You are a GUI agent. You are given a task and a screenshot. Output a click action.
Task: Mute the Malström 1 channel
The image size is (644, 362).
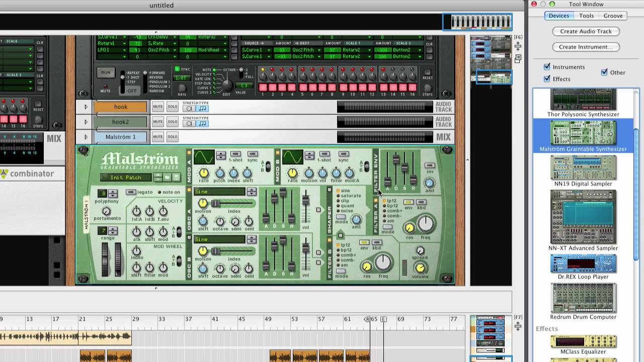158,137
